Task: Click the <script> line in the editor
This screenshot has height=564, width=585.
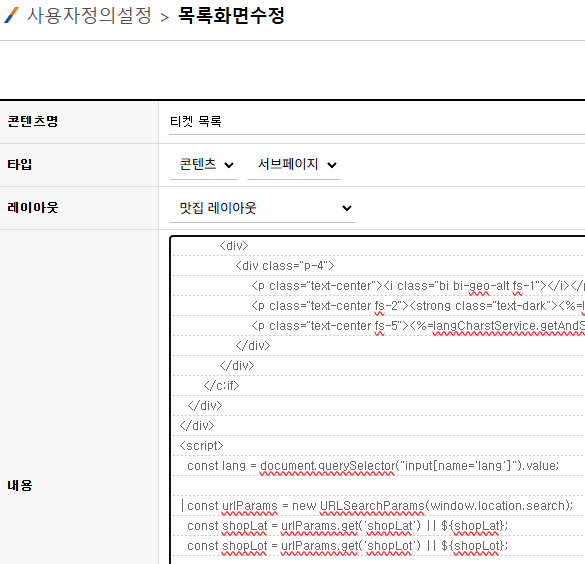Action: [x=201, y=446]
